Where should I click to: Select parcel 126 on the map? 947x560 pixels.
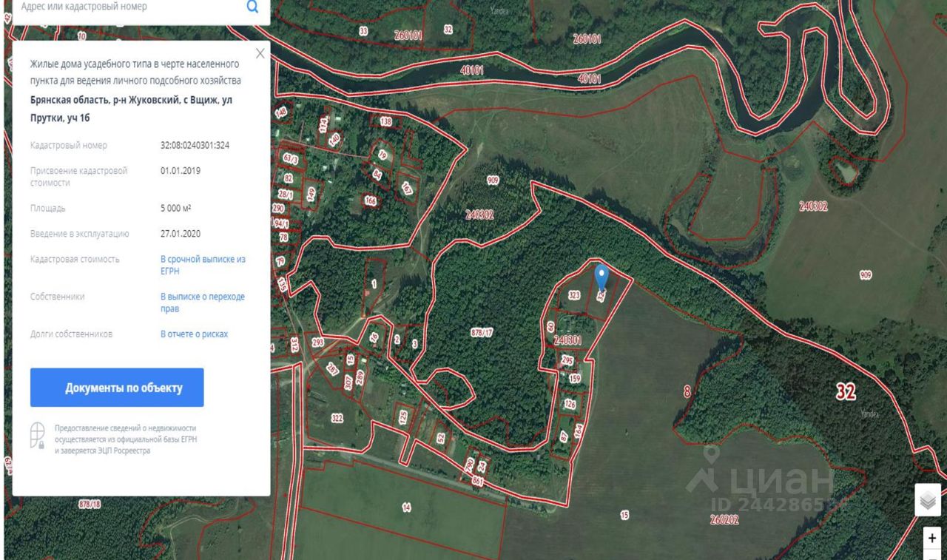click(x=570, y=404)
